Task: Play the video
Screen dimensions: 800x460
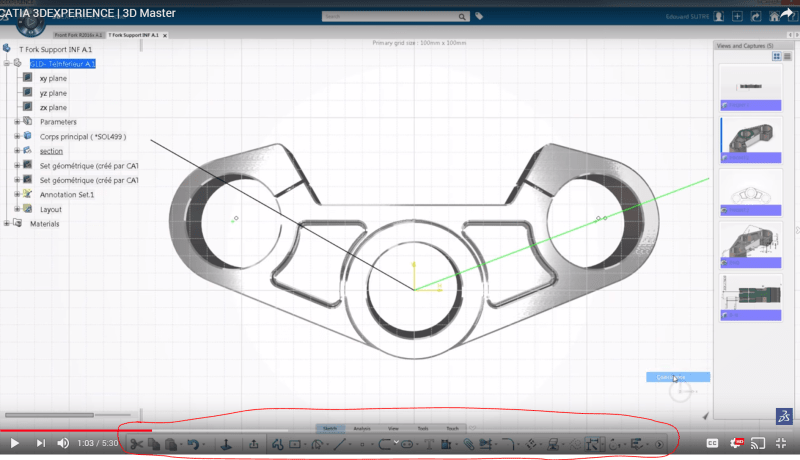Action: (x=15, y=443)
